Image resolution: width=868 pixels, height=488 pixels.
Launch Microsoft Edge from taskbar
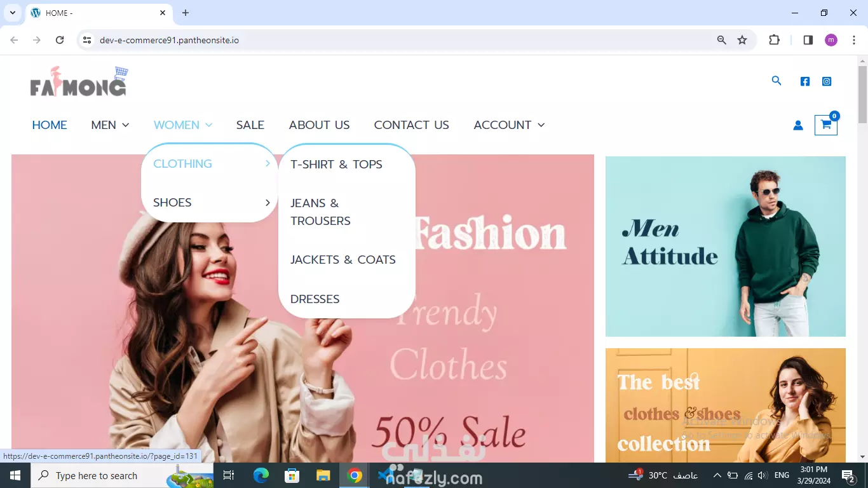point(261,475)
